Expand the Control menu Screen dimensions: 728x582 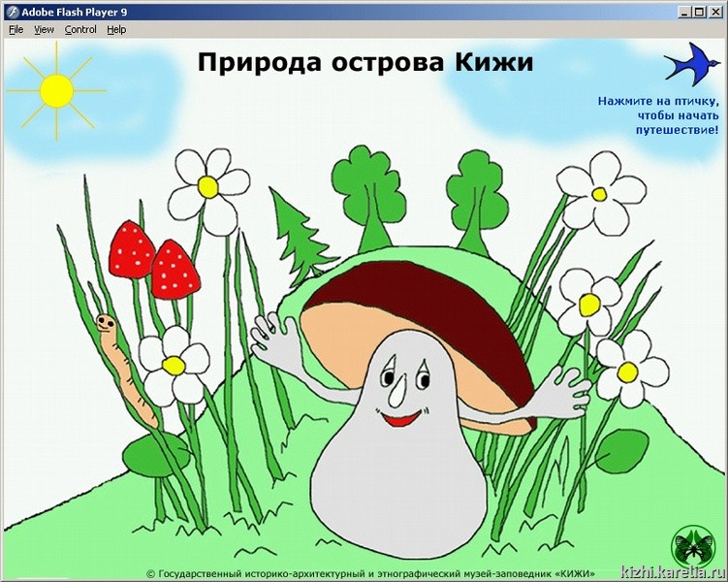coord(80,29)
